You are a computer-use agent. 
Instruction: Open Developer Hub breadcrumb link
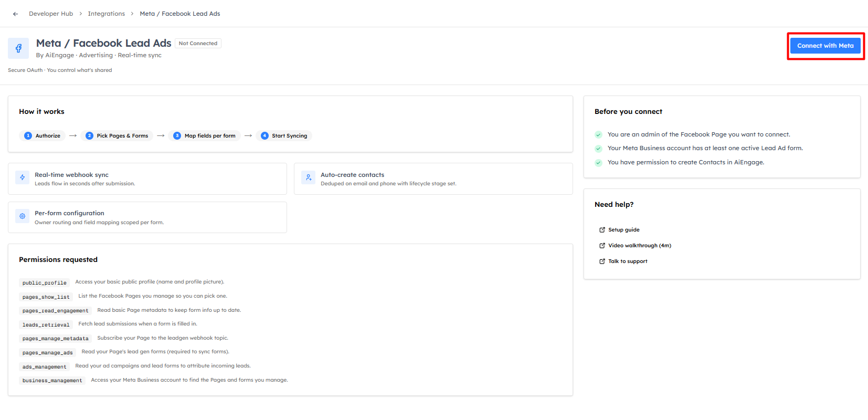51,14
